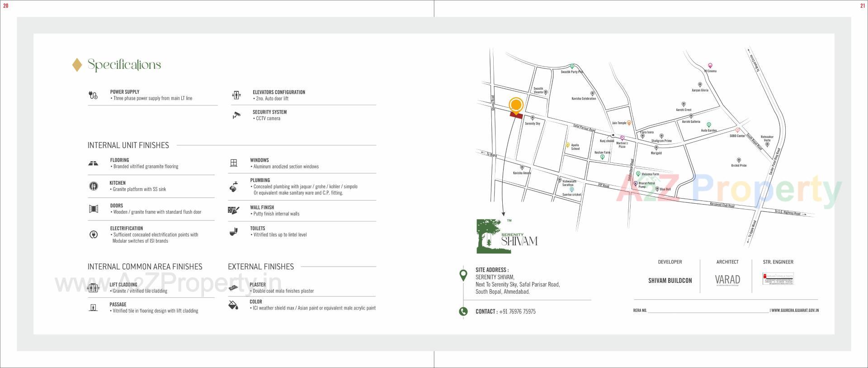Click the green location pin beside site address
The height and width of the screenshot is (368, 868).
pos(463,275)
